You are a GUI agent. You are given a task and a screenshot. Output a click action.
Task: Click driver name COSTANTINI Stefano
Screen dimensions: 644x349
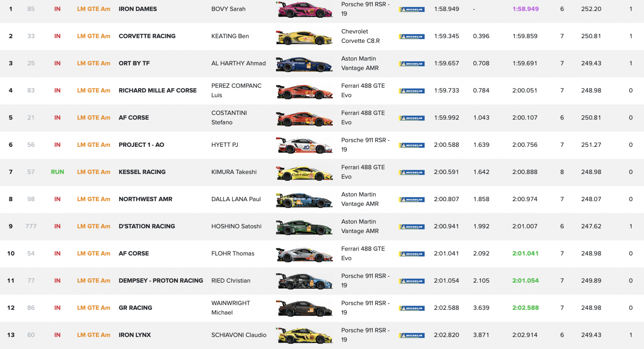point(229,118)
